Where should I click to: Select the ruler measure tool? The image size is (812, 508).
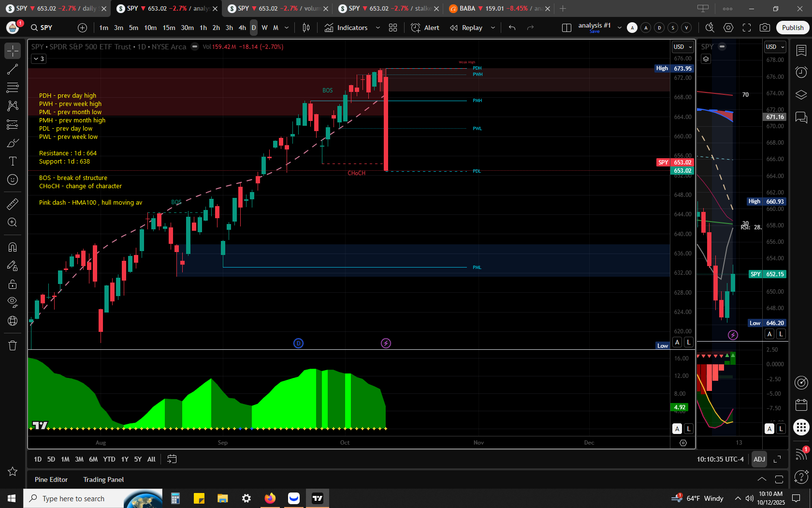tap(13, 204)
